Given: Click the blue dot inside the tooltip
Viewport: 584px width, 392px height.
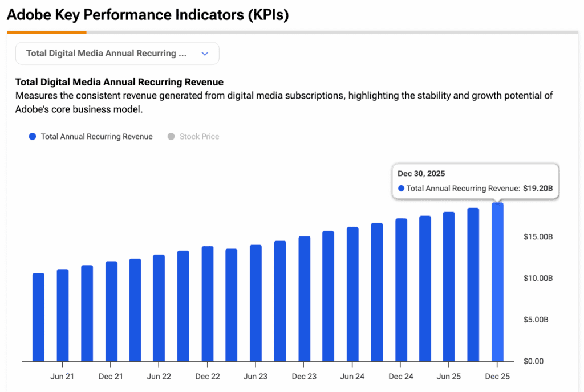Looking at the screenshot, I should tap(401, 188).
